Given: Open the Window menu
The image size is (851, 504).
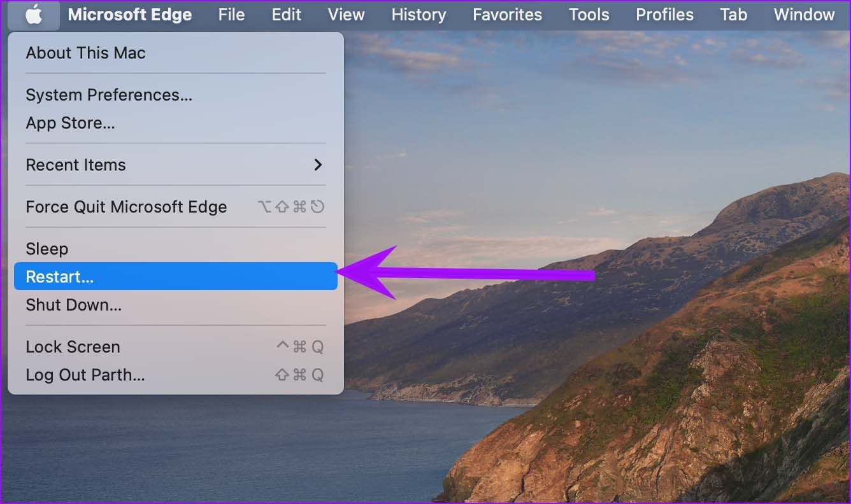Looking at the screenshot, I should (x=804, y=15).
